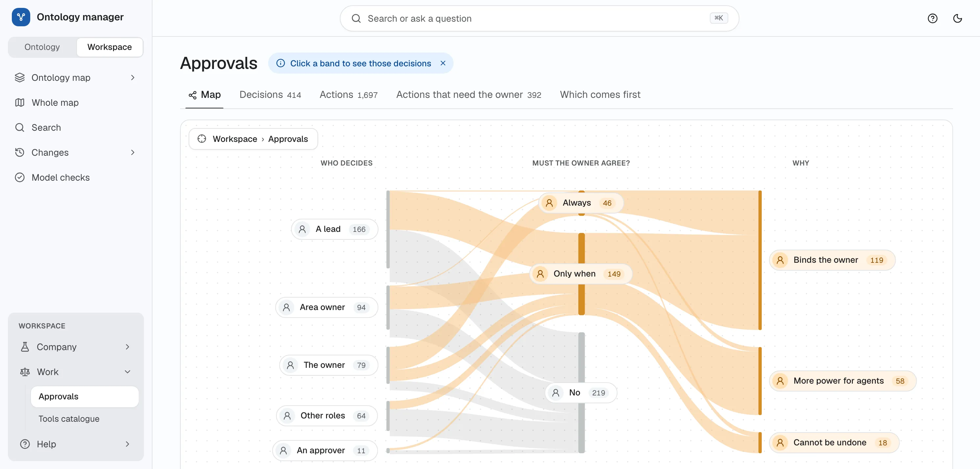Click the Model checks checkmark icon
Viewport: 980px width, 469px height.
(x=20, y=177)
